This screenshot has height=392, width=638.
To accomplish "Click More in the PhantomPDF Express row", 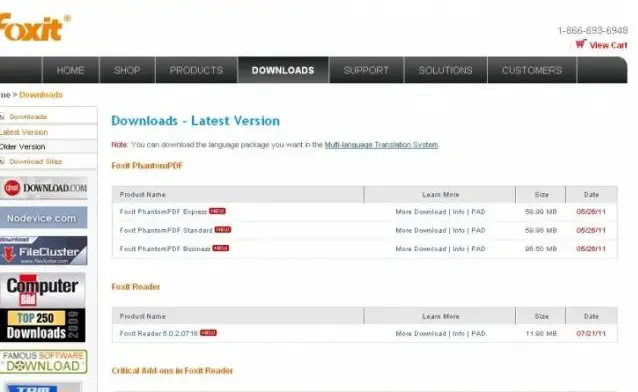I will (x=404, y=212).
